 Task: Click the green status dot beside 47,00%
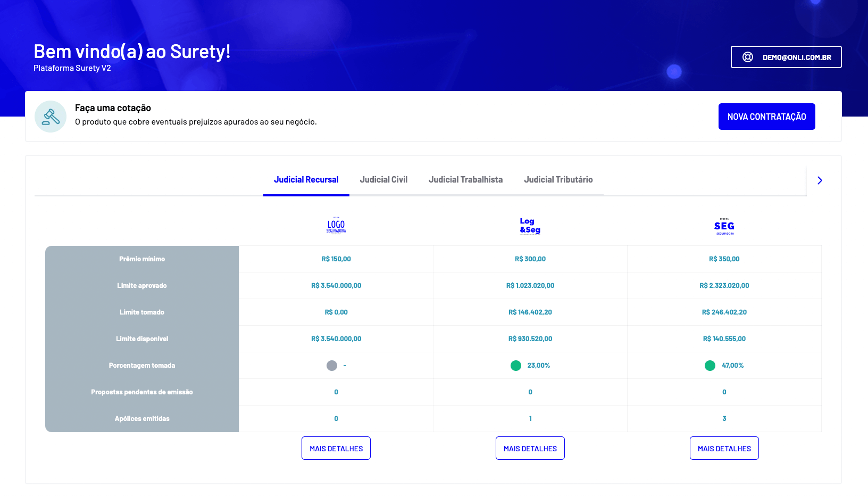tap(710, 366)
